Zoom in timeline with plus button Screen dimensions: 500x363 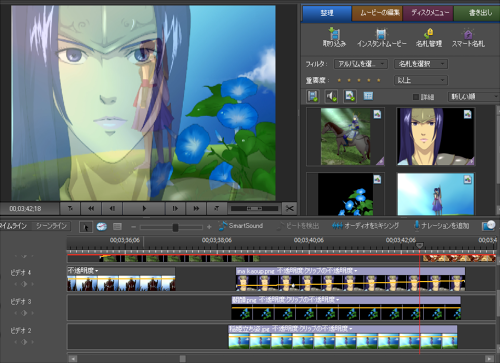209,227
